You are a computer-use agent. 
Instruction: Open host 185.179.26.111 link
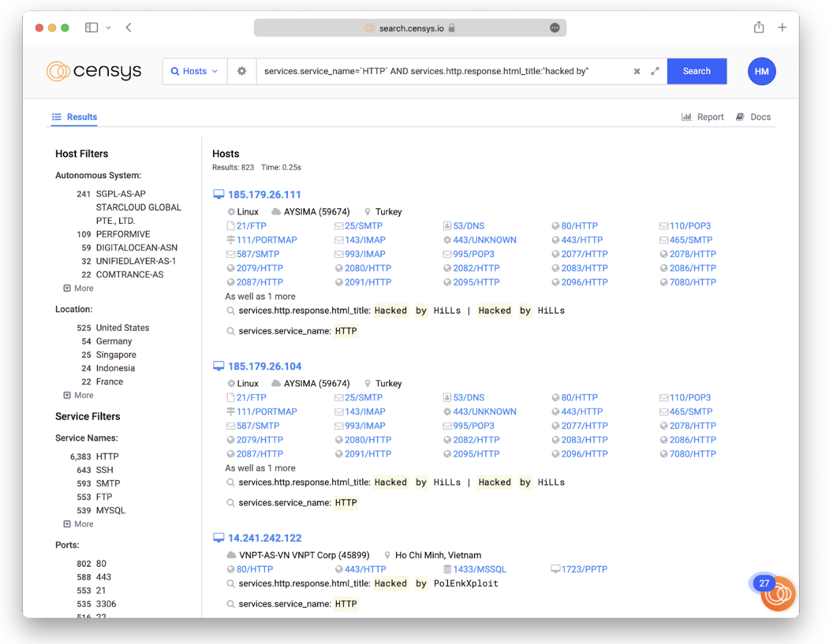[x=264, y=195]
